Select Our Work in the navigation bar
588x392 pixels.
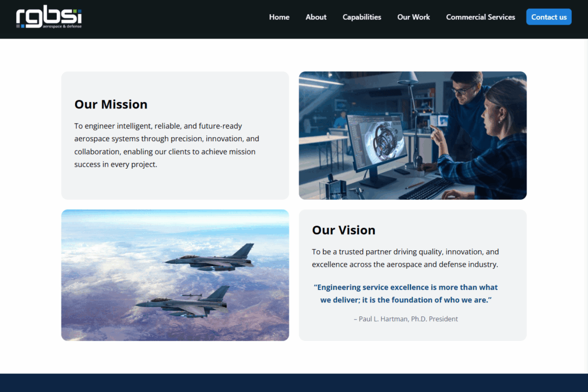click(413, 17)
